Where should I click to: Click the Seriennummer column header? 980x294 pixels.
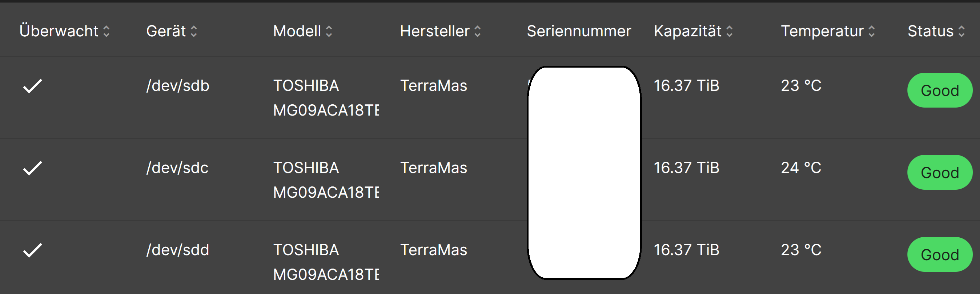pyautogui.click(x=579, y=31)
